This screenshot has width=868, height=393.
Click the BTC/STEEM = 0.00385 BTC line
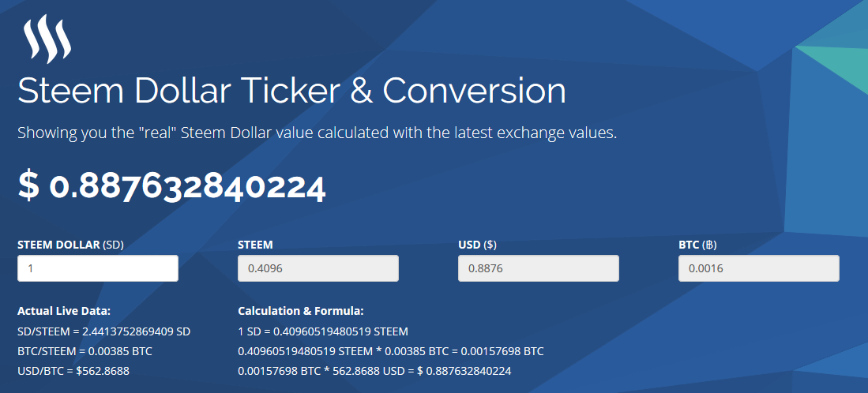(85, 351)
